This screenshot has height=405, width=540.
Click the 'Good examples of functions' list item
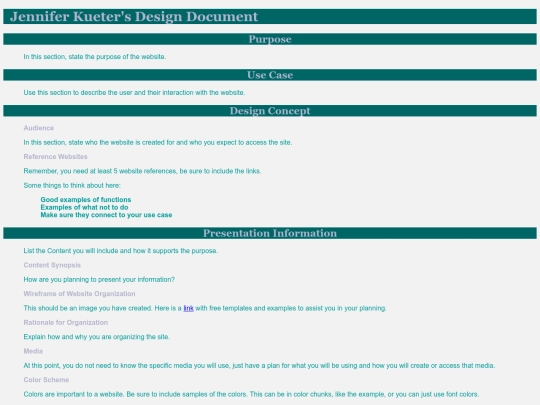coord(86,200)
